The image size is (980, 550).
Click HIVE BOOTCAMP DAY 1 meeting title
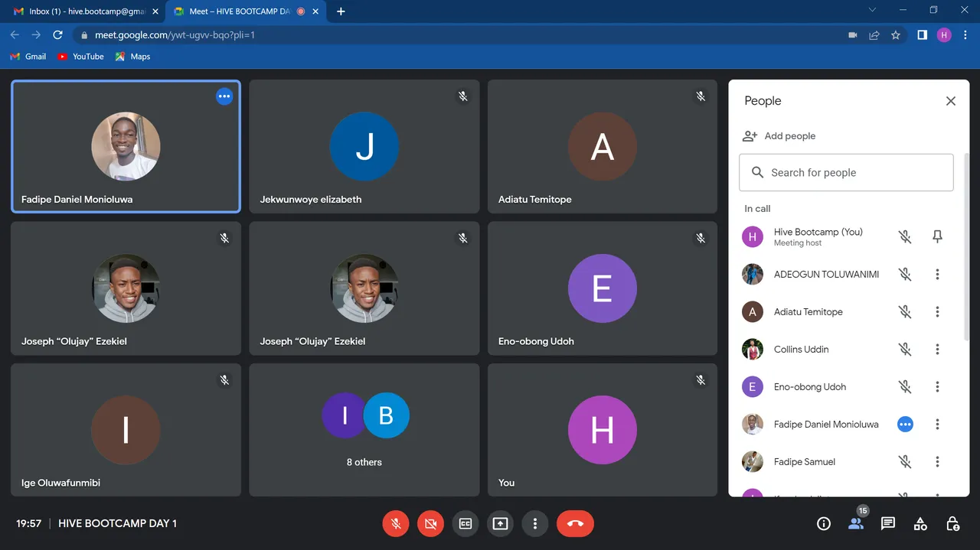(x=118, y=524)
